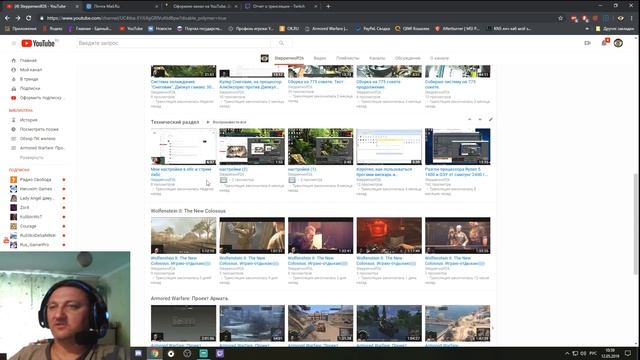Open Armored Warfare: Проект Армата section title
This screenshot has height=360, width=640.
tap(189, 298)
